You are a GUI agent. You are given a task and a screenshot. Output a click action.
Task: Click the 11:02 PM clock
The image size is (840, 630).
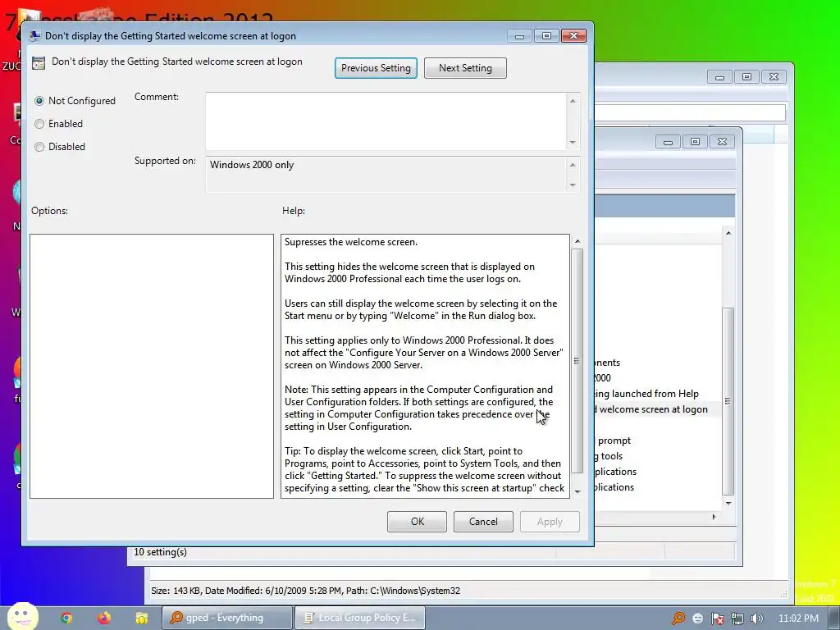coord(798,619)
